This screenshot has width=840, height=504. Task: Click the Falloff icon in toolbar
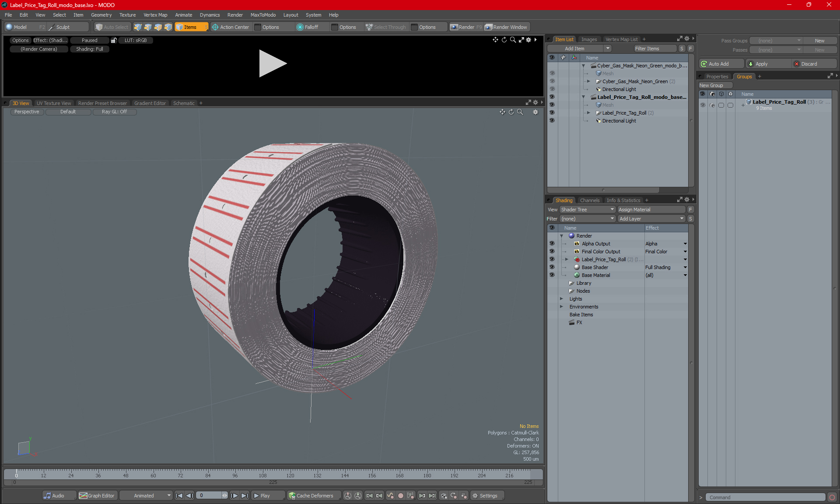[300, 27]
